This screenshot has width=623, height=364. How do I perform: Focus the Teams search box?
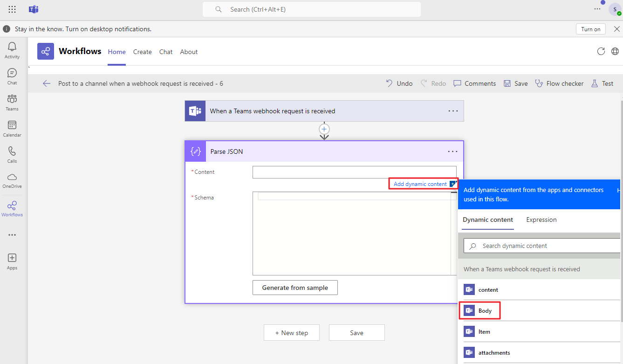[x=312, y=9]
